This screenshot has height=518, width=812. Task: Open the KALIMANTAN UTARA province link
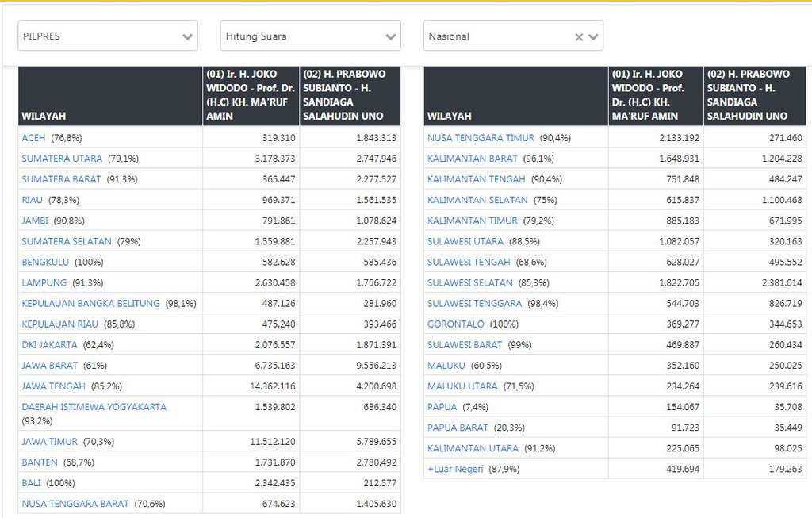pos(473,448)
